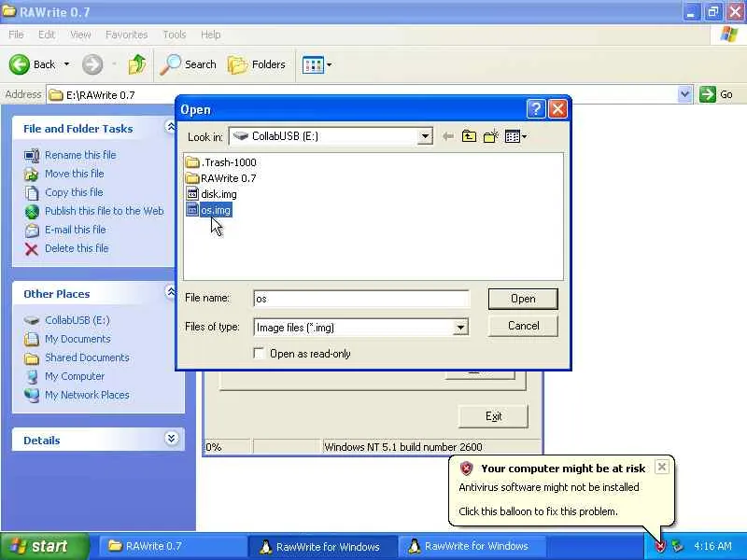The image size is (747, 560).
Task: Click Copy this file task
Action: [74, 192]
